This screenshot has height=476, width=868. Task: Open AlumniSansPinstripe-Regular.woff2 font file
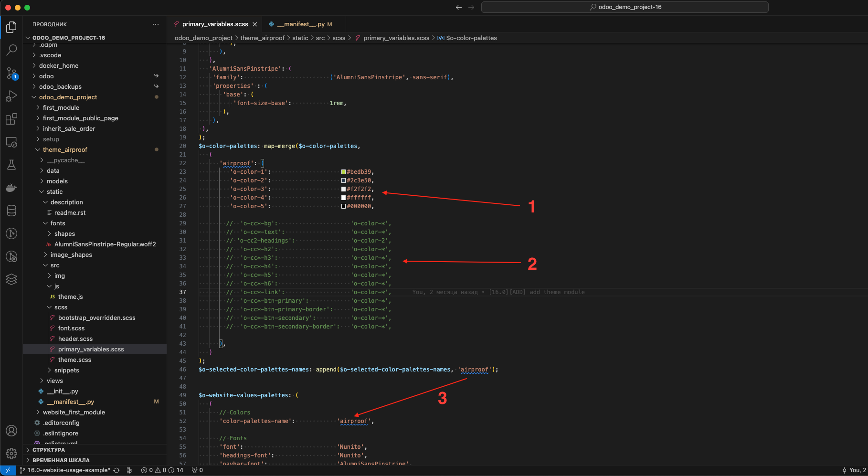point(105,244)
